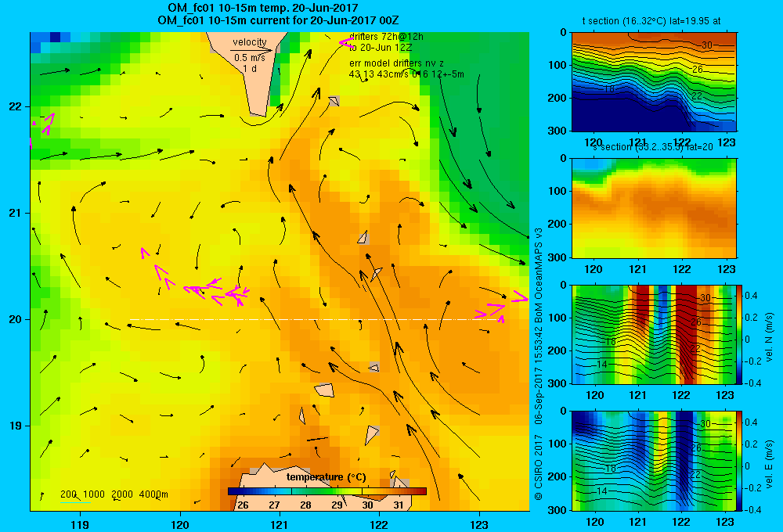
Task: Click the '30' contour label in the t section
Action: coord(706,45)
